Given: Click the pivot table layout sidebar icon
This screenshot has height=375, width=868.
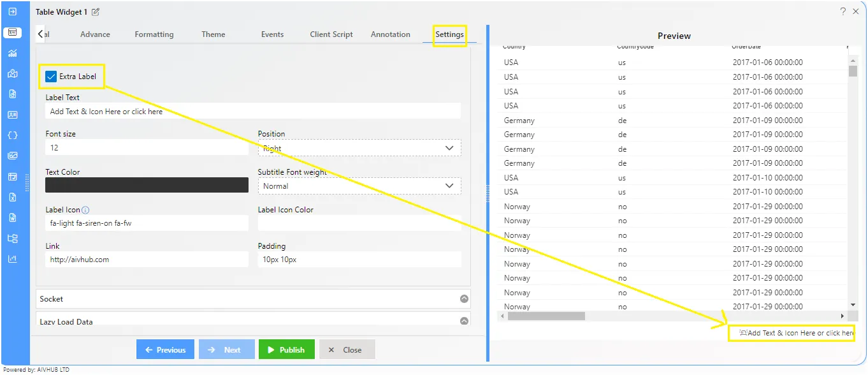Looking at the screenshot, I should 13,177.
